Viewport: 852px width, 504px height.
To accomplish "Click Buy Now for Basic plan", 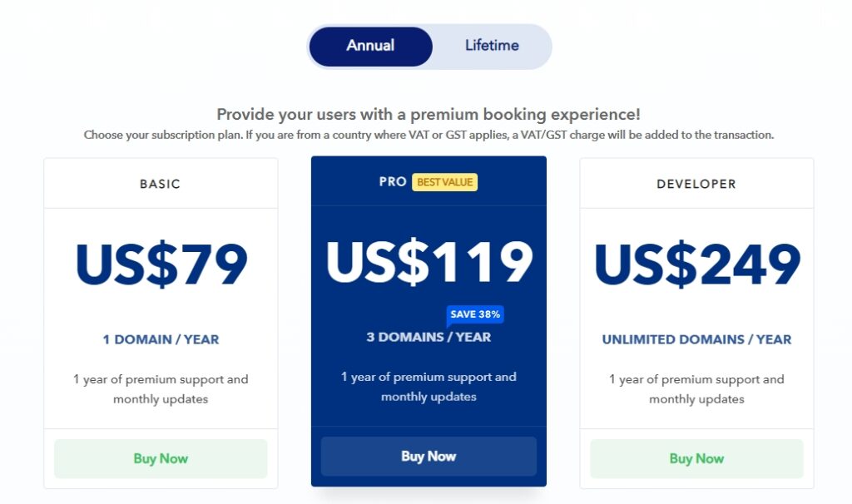I will tap(161, 458).
